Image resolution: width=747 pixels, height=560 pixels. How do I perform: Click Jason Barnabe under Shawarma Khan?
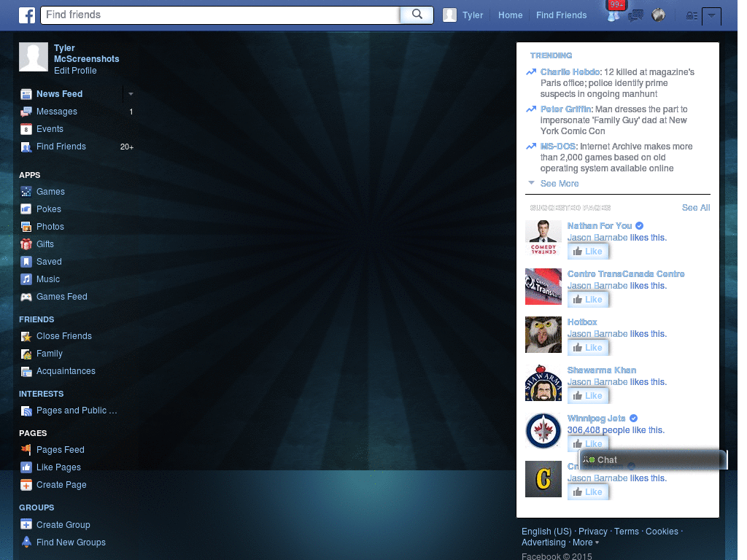pyautogui.click(x=597, y=382)
